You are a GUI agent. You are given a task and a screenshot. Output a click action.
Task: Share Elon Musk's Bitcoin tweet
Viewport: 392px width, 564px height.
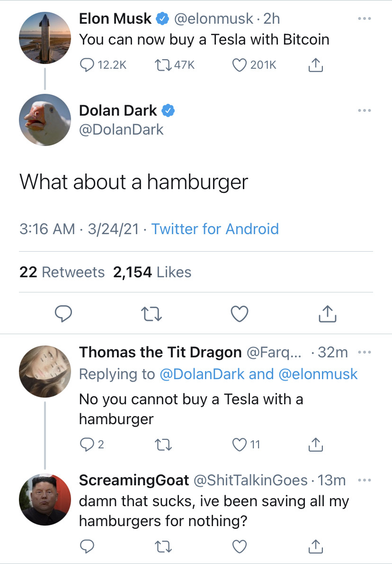coord(315,65)
